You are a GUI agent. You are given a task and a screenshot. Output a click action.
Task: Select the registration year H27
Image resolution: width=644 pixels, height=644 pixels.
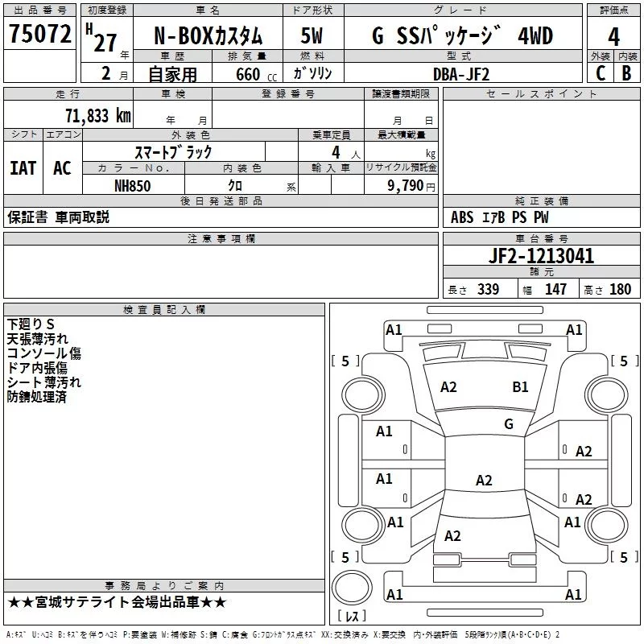(101, 38)
